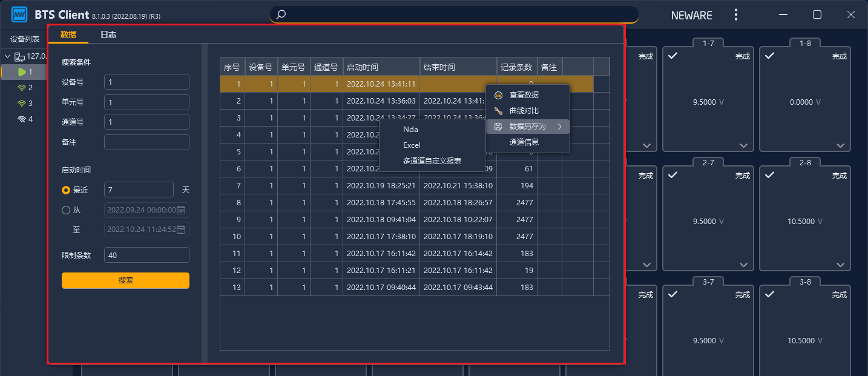The height and width of the screenshot is (376, 868).
Task: Click the floppy disk 数据另存为 icon
Action: (499, 127)
